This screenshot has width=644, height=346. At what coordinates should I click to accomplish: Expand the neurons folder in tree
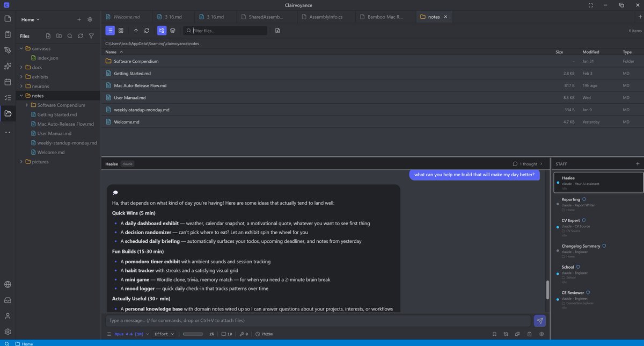pos(21,86)
